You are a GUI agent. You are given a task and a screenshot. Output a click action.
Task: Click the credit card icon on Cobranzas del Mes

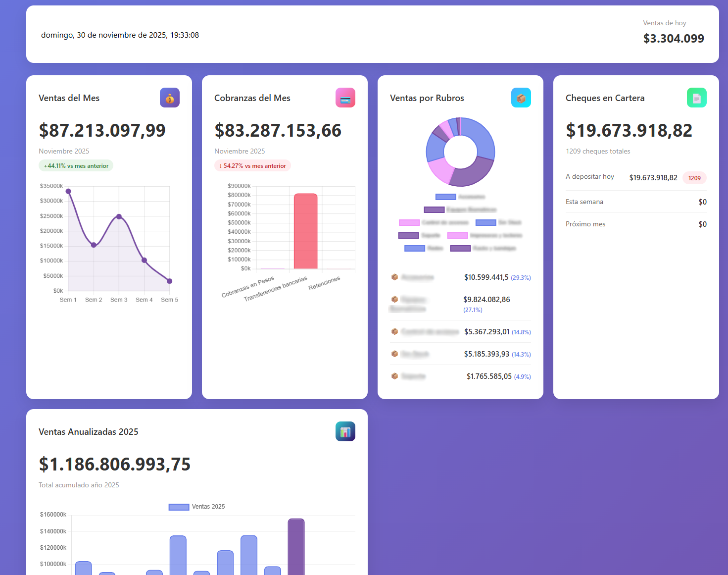point(345,98)
